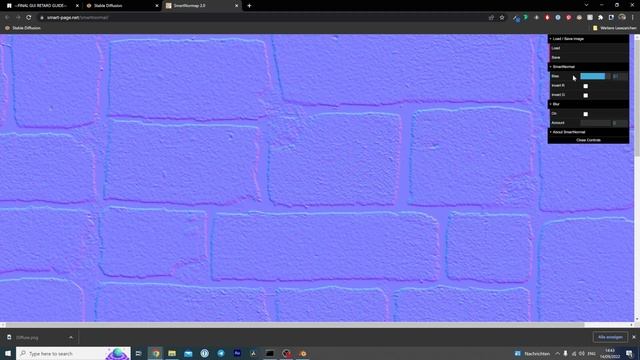Open the share page icon in address bar
Image resolution: width=640 pixels, height=360 pixels.
(x=491, y=18)
